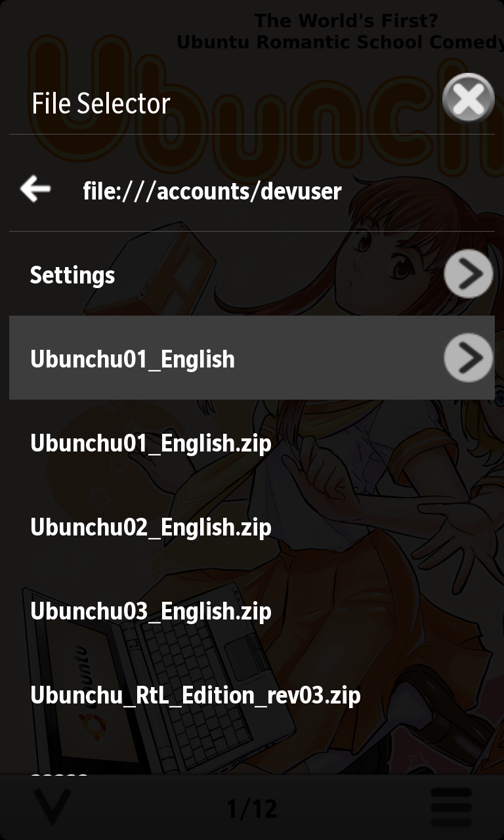Close the File Selector dialog
Viewport: 504px width, 840px height.
[468, 99]
